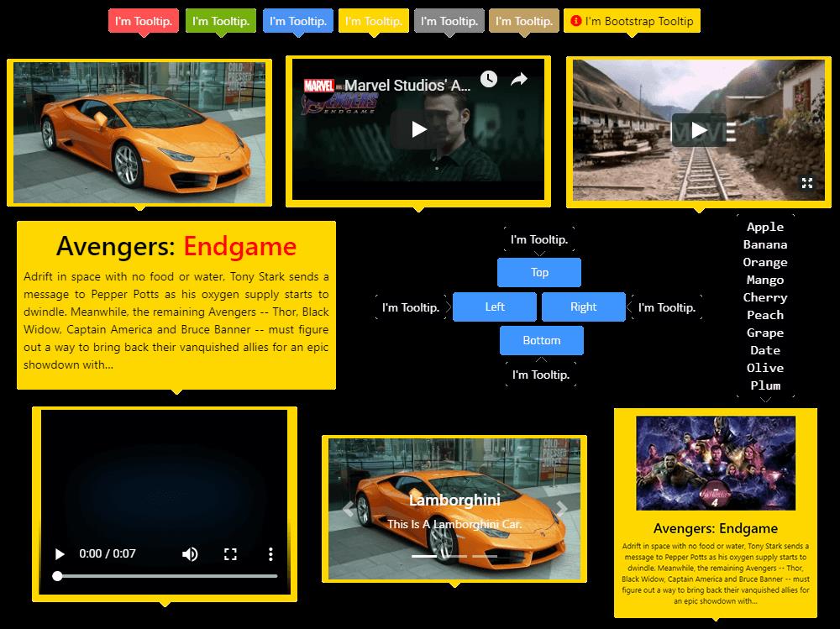The width and height of the screenshot is (840, 629).
Task: Click the blue Right button
Action: coord(584,307)
